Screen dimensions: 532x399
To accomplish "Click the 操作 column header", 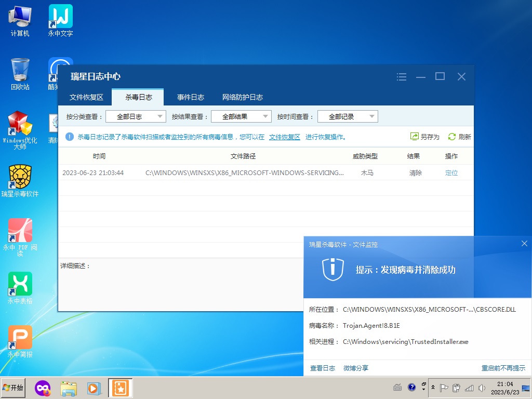I will click(451, 156).
